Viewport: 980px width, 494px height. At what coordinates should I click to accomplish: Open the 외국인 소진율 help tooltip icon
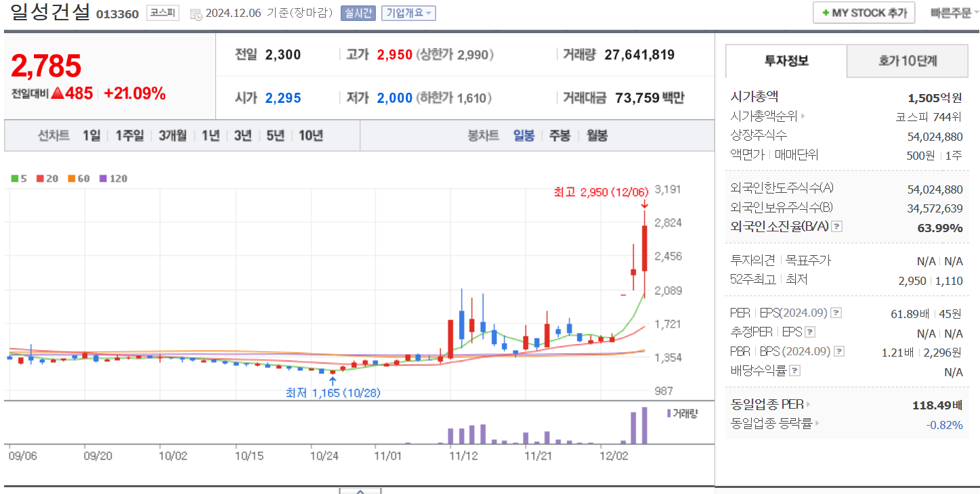(836, 227)
